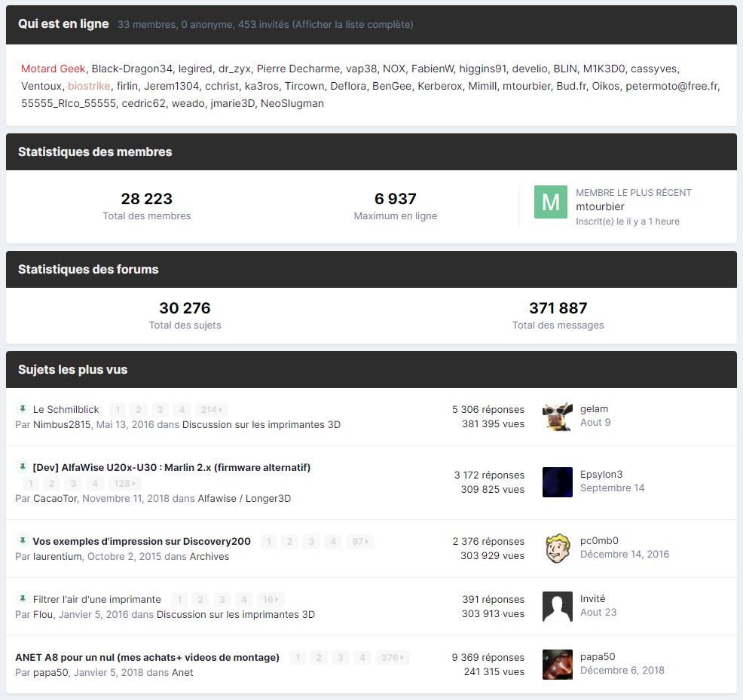The image size is (743, 700).
Task: Open Afficher la liste complète link
Action: pyautogui.click(x=353, y=24)
